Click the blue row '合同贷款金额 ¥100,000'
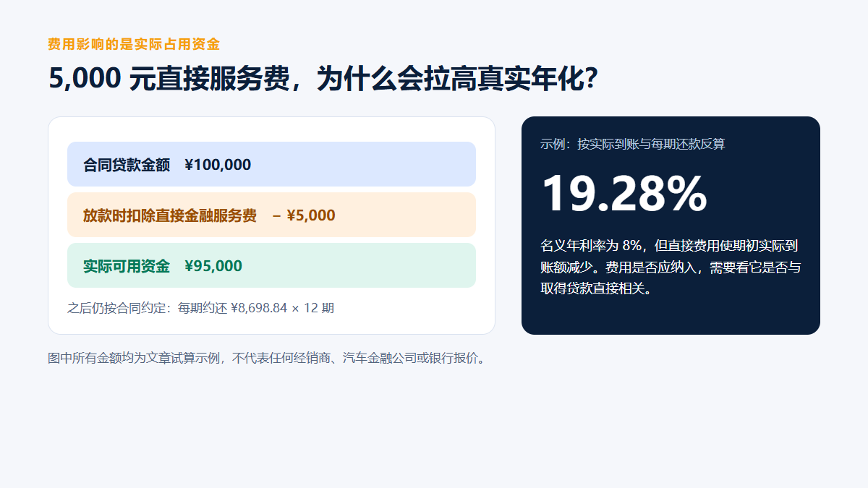This screenshot has height=488, width=868. point(271,164)
